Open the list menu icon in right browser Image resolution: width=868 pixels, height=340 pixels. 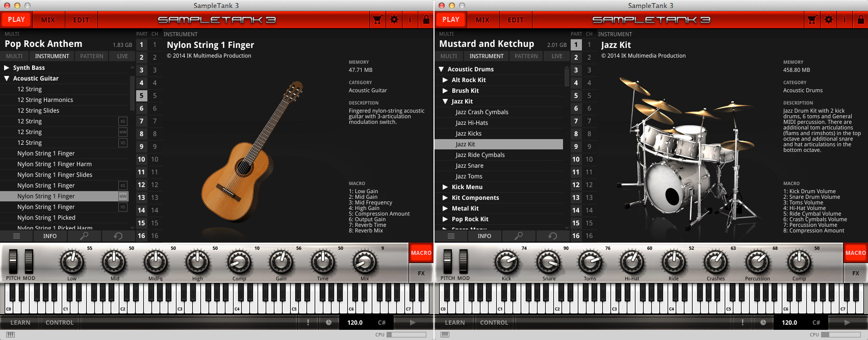(451, 236)
